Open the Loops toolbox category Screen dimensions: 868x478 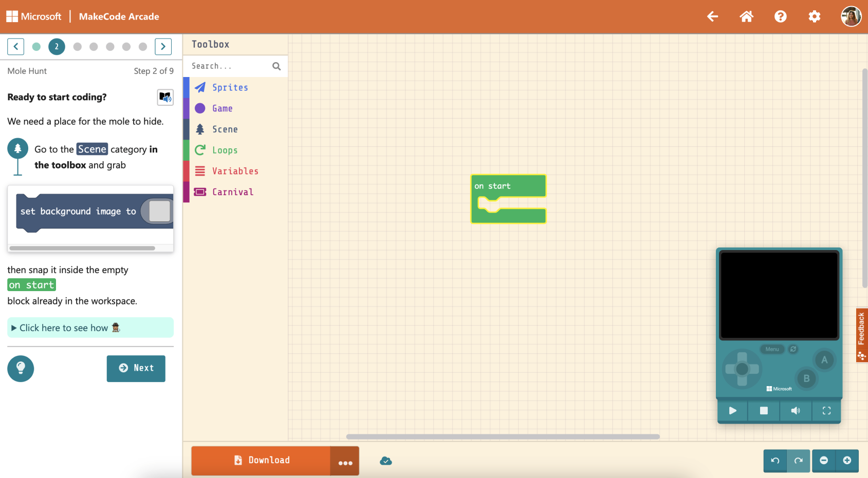(225, 150)
